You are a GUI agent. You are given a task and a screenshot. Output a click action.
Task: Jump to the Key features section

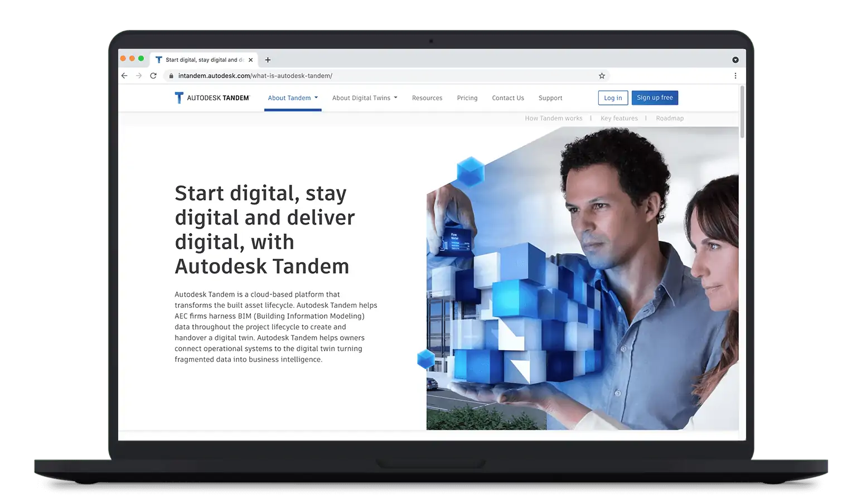pos(619,118)
